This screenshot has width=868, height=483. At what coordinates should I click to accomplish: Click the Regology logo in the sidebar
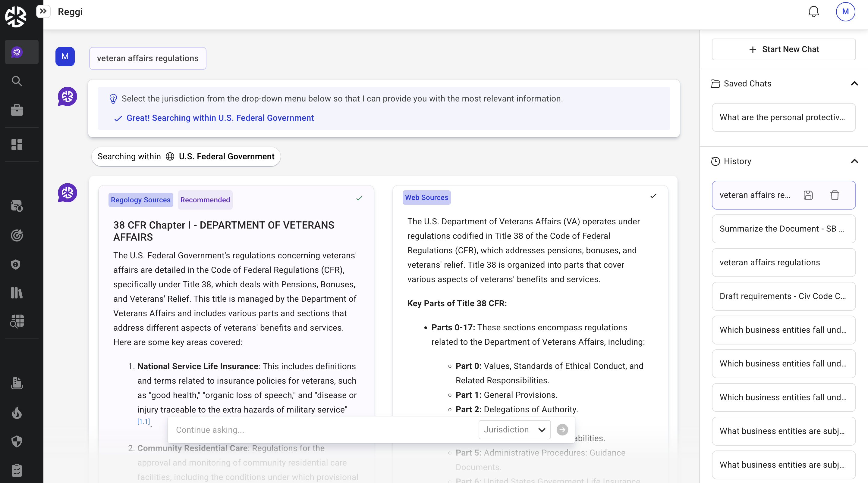[16, 16]
